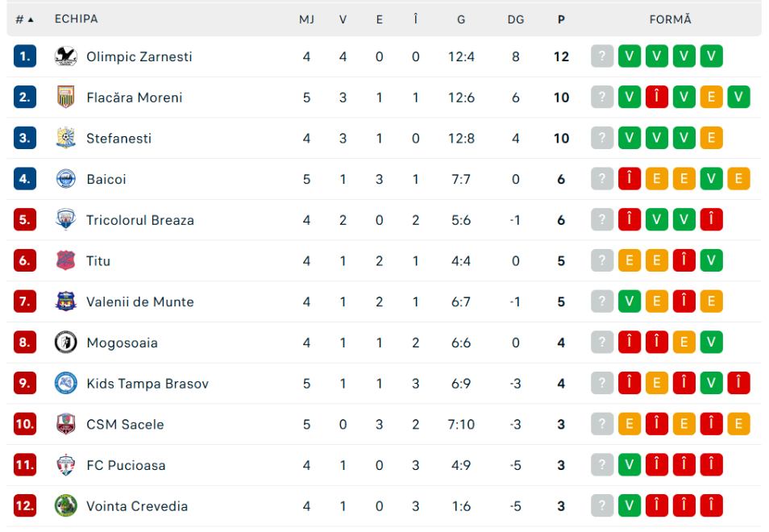
Task: Click the green V form badge for FC Pucioasa
Action: pyautogui.click(x=630, y=464)
